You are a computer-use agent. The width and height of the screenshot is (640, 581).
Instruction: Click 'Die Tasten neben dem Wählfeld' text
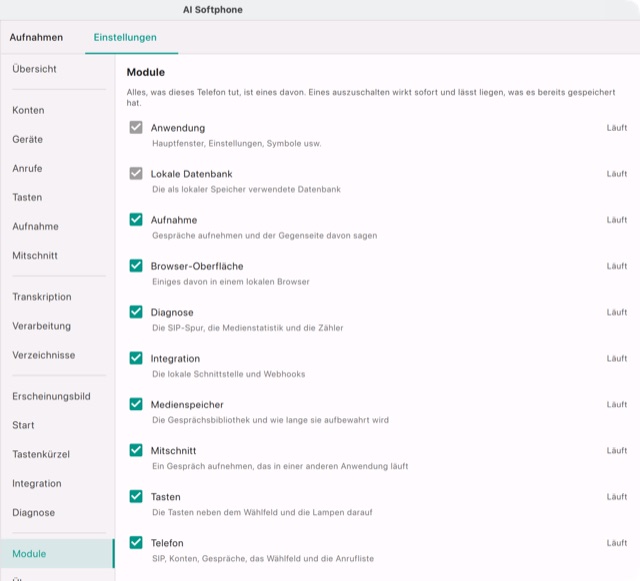[x=262, y=512]
